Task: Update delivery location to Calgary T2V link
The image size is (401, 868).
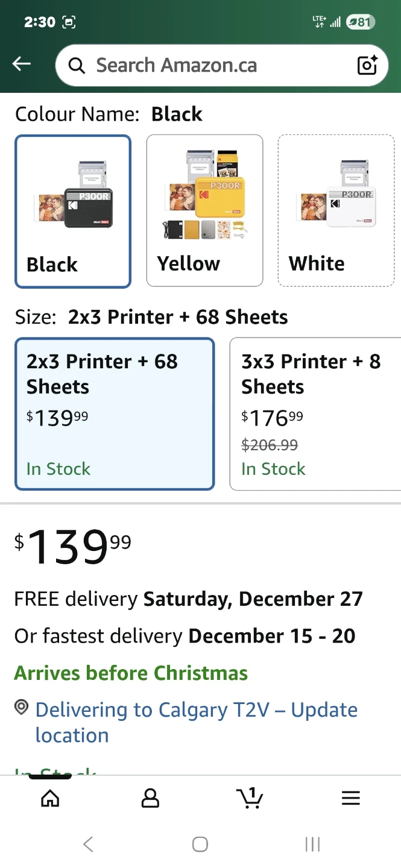Action: click(x=196, y=722)
